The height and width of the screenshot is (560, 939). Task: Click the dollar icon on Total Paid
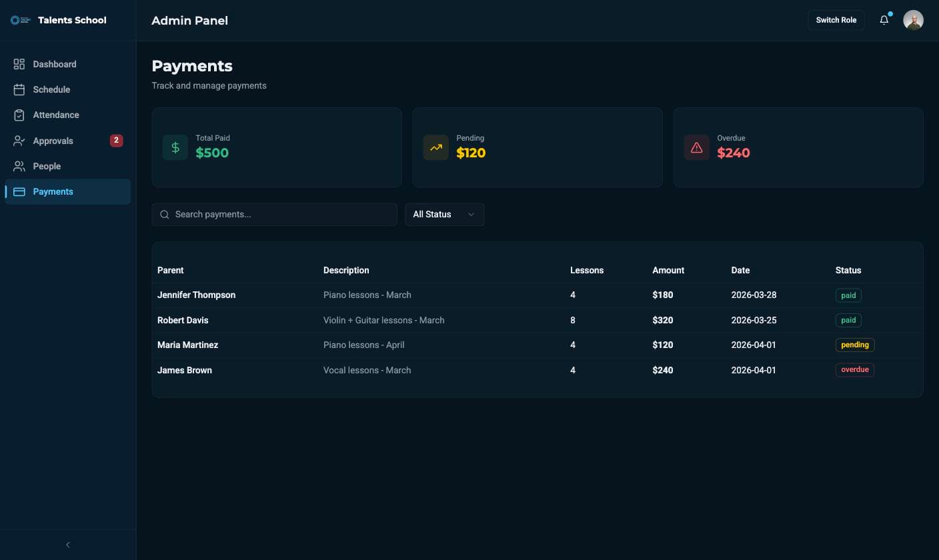pyautogui.click(x=175, y=147)
